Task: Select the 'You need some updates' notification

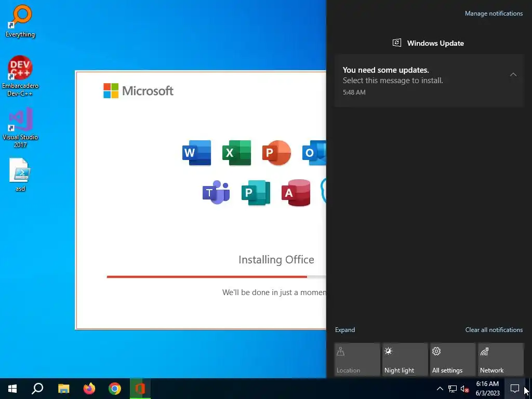Action: pos(429,81)
